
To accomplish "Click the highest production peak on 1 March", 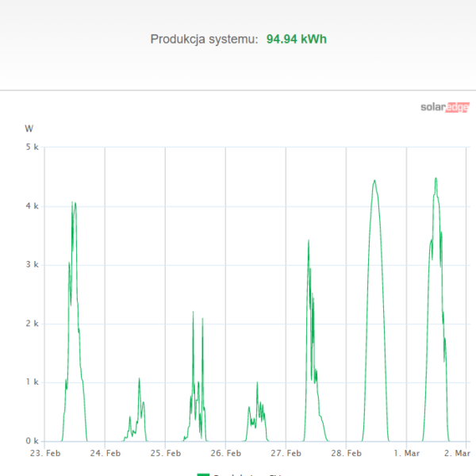I will tap(436, 178).
